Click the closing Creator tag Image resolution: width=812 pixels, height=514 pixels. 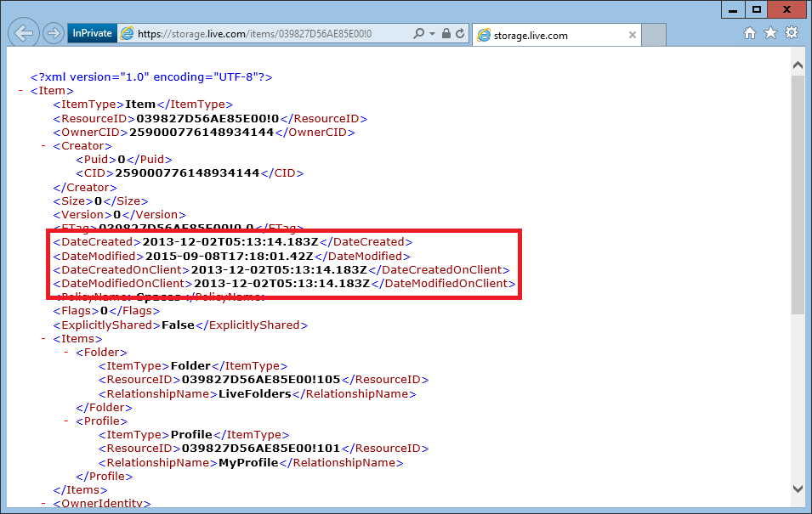point(85,188)
